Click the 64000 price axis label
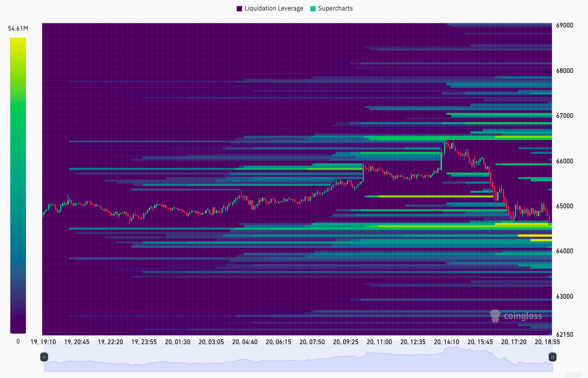 564,251
